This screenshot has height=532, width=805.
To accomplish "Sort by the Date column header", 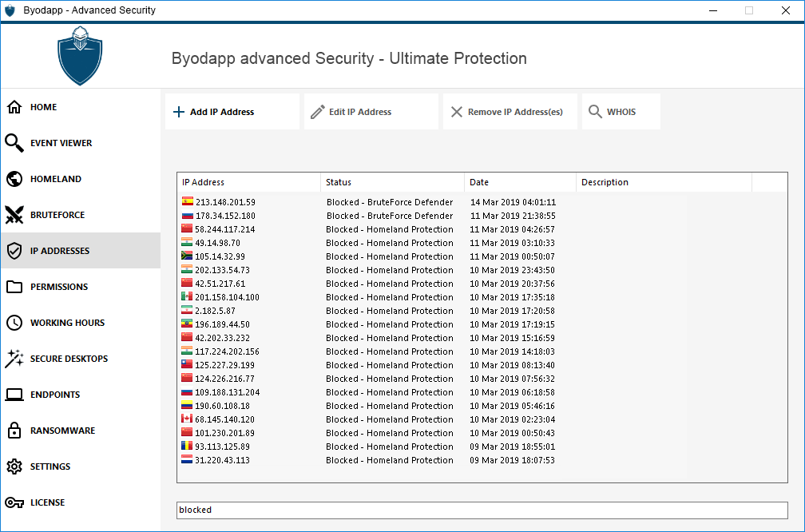I will pos(521,182).
